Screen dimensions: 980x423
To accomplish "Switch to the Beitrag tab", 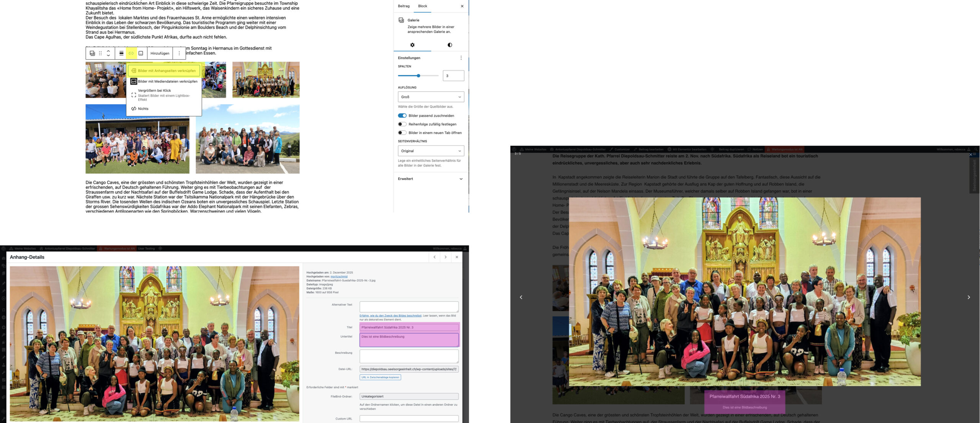I will point(403,6).
